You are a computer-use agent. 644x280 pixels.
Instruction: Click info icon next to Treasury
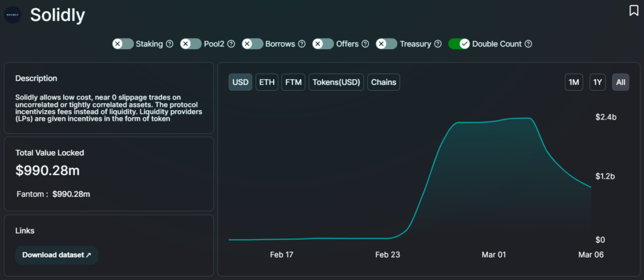[x=438, y=44]
